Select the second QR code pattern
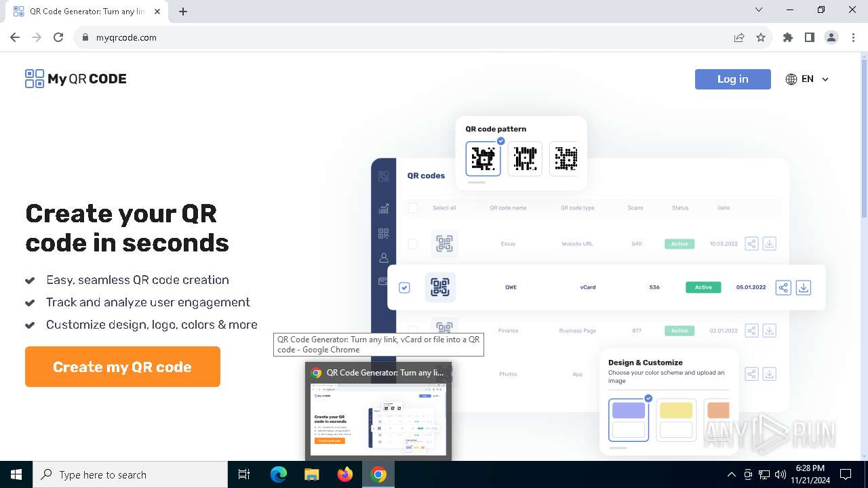Image resolution: width=868 pixels, height=488 pixels. coord(525,159)
